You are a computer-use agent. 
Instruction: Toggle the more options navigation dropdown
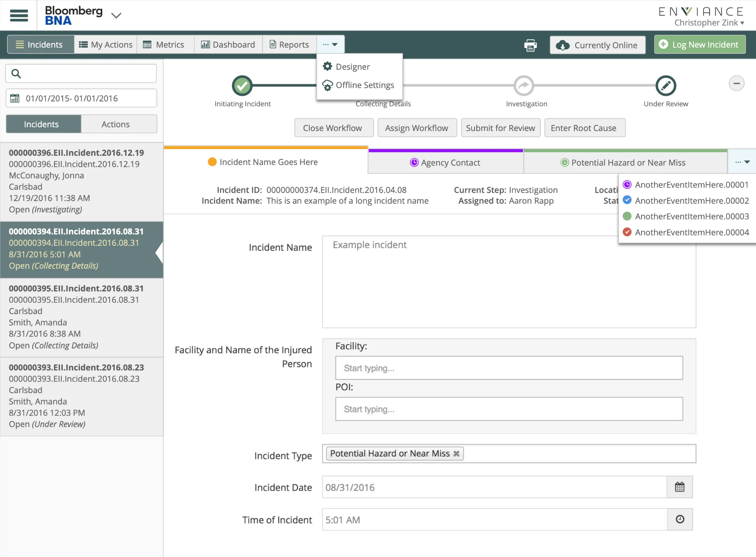point(330,45)
